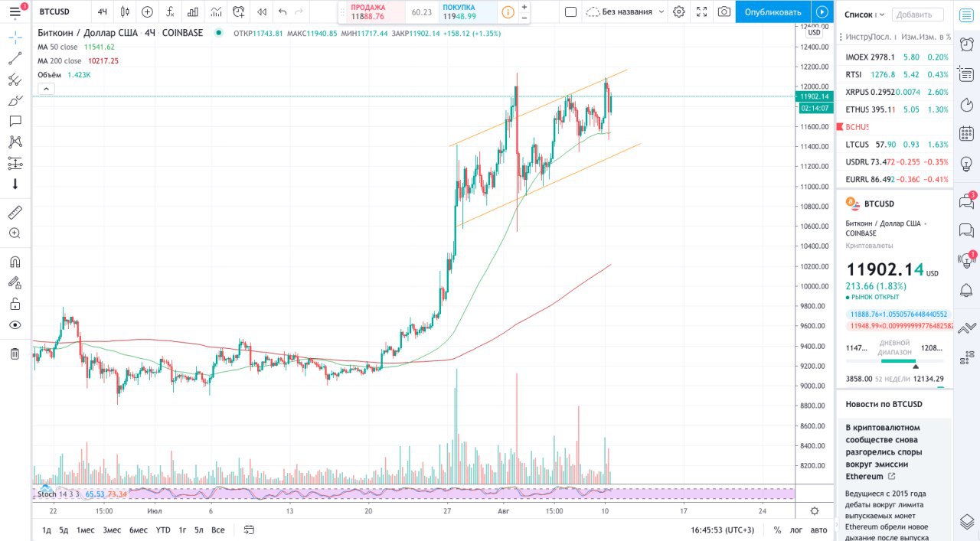Image resolution: width=980 pixels, height=541 pixels.
Task: Select the ruler measure tool
Action: [x=15, y=212]
